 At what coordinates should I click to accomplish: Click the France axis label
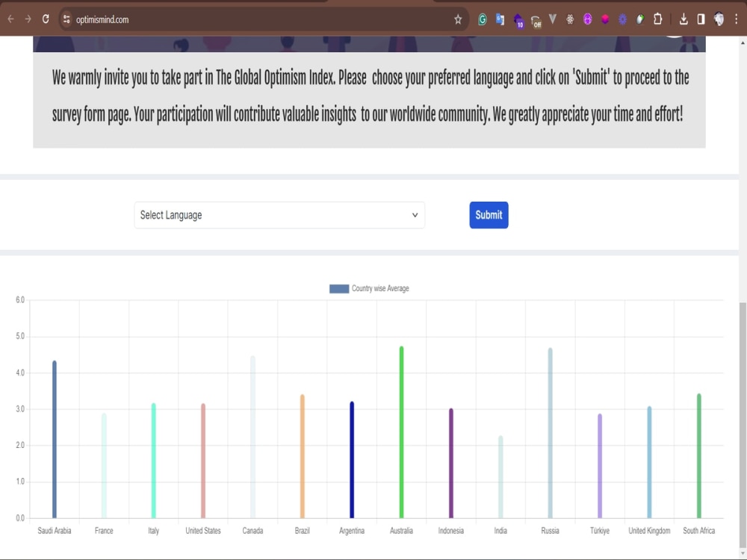[104, 530]
